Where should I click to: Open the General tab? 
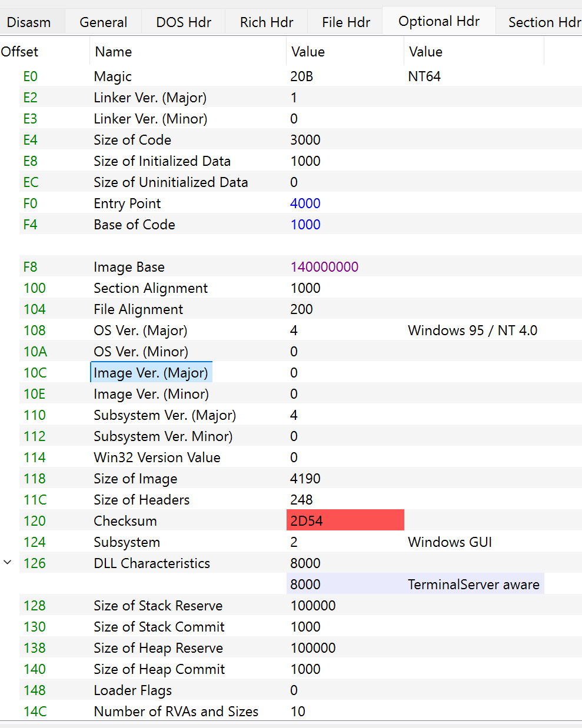coord(103,22)
